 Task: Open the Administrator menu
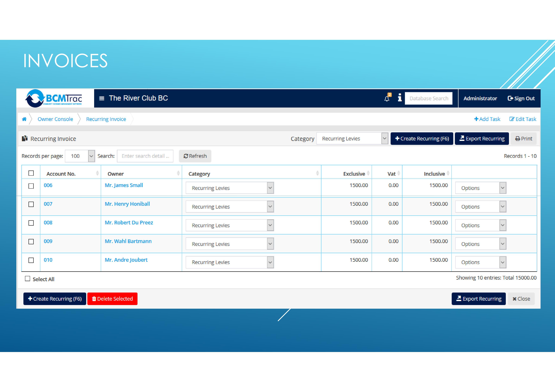(x=480, y=98)
